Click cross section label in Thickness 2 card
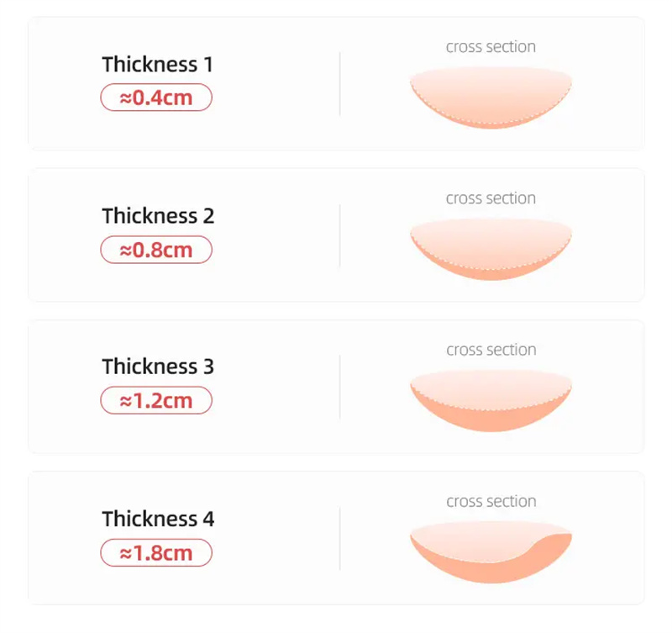 [x=491, y=198]
